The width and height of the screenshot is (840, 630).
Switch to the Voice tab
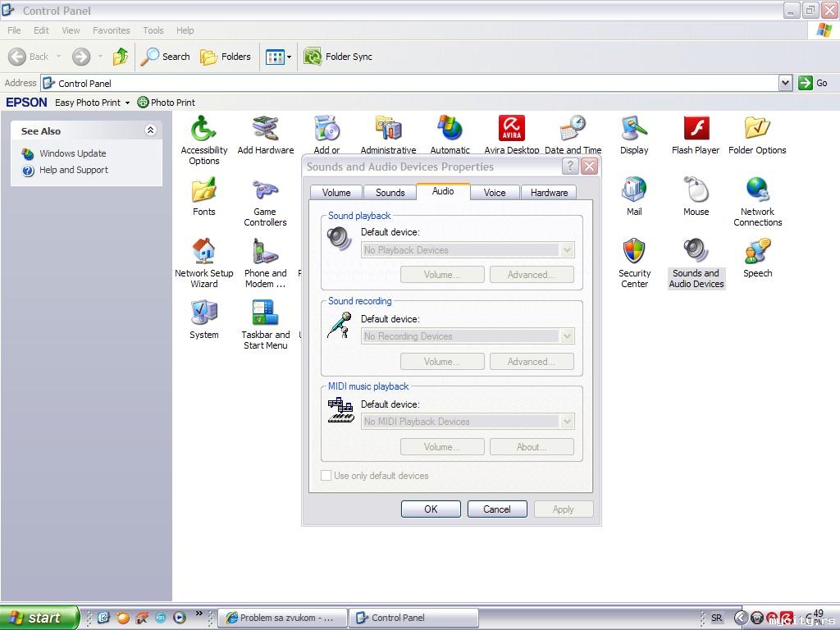click(x=495, y=192)
